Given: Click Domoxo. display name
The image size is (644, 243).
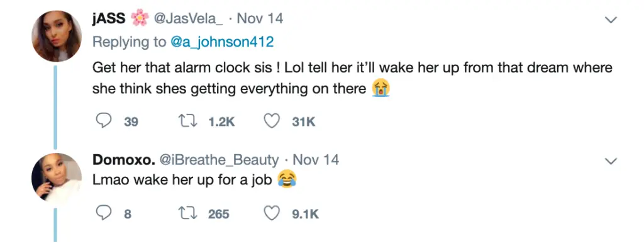Looking at the screenshot, I should pos(124,159).
